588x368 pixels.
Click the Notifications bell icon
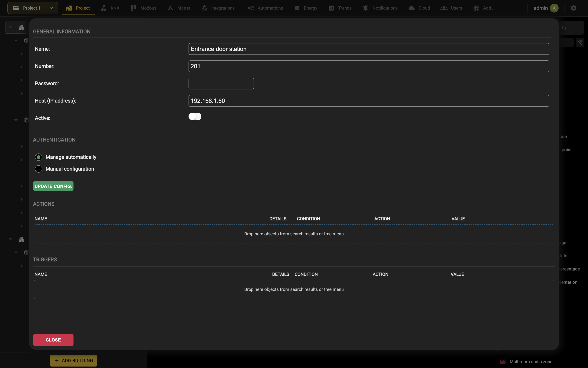365,8
